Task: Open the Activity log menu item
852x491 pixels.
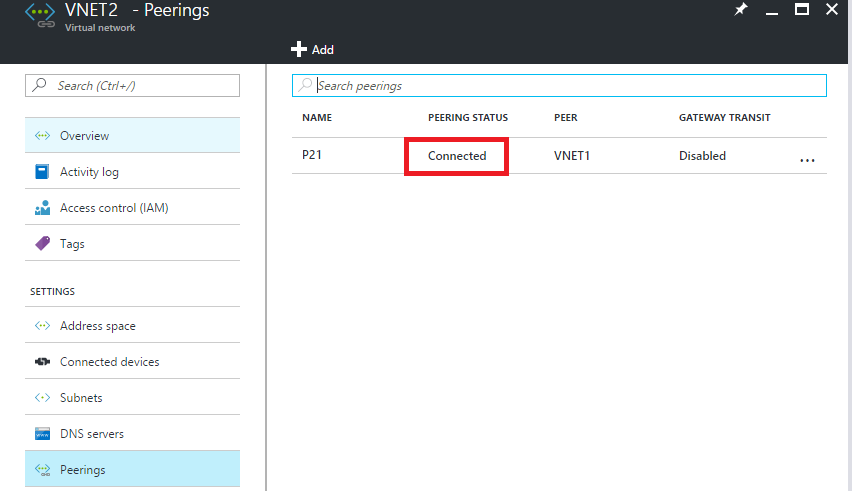Action: tap(133, 172)
